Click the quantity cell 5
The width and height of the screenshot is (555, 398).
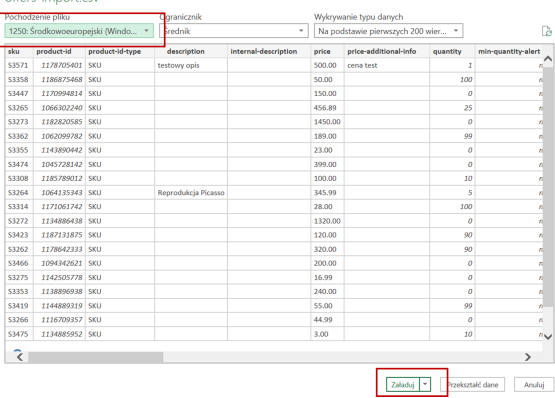[452, 193]
